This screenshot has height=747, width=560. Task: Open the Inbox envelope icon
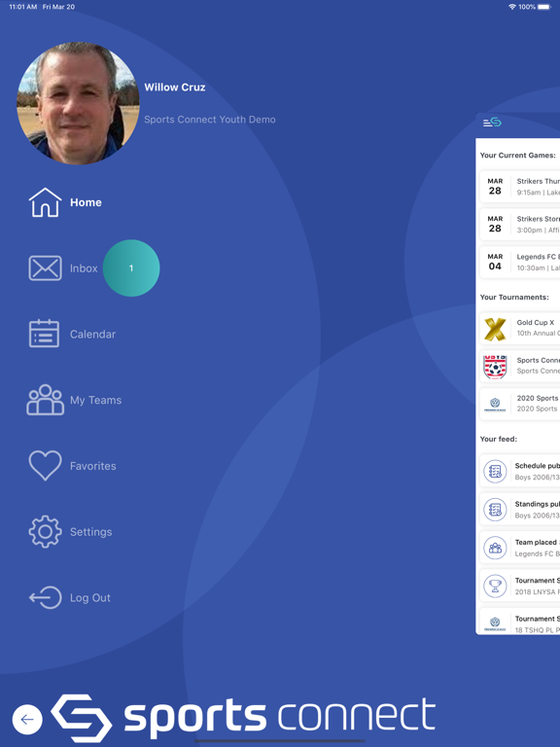tap(46, 268)
